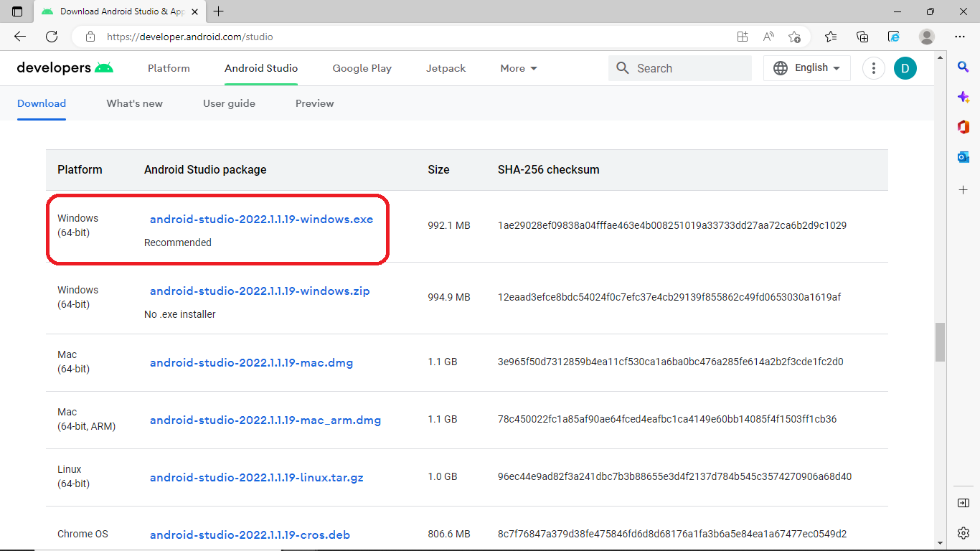Open Microsoft Office sidebar icon
This screenshot has width=980, height=551.
point(963,127)
